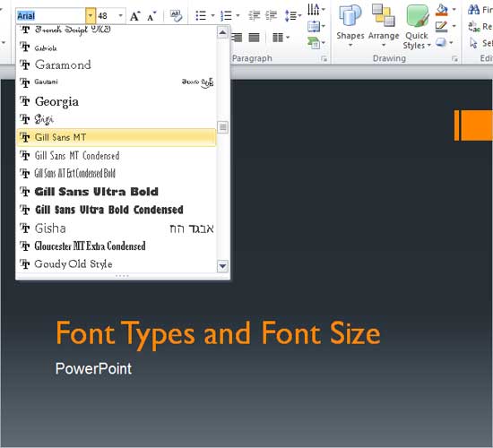Change text direction
The width and height of the screenshot is (493, 448).
316,9
